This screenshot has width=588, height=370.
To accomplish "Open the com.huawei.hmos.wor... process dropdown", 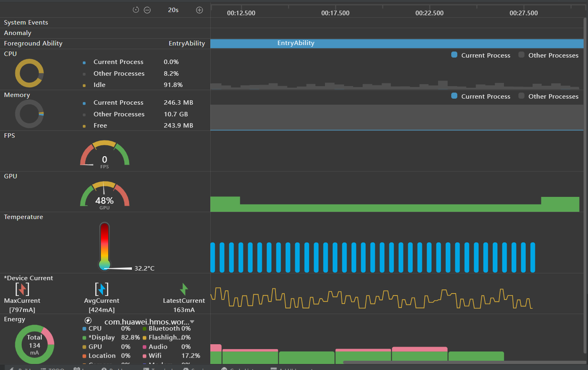I will point(150,322).
